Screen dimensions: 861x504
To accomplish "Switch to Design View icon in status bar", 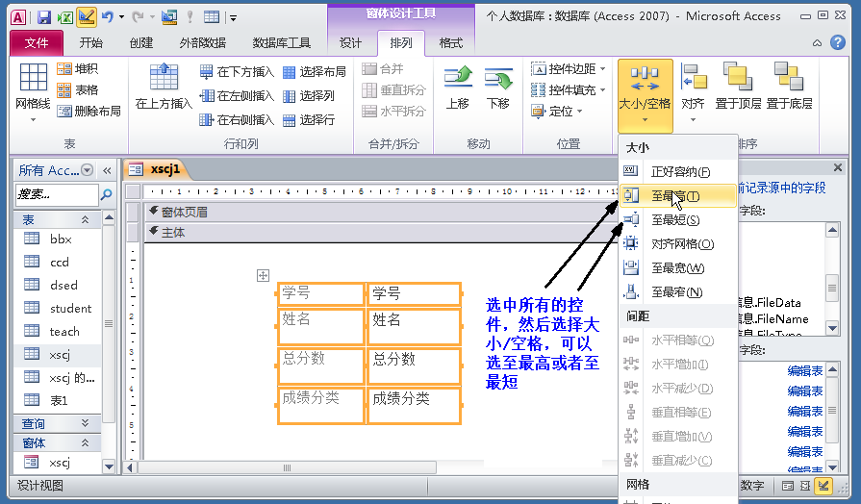I will pyautogui.click(x=823, y=485).
